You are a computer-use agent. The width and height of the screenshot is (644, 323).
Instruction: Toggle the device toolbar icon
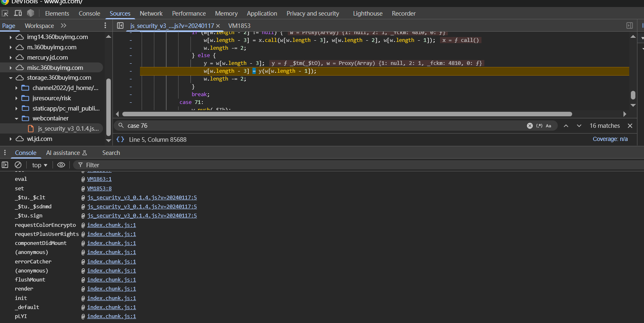pyautogui.click(x=18, y=13)
